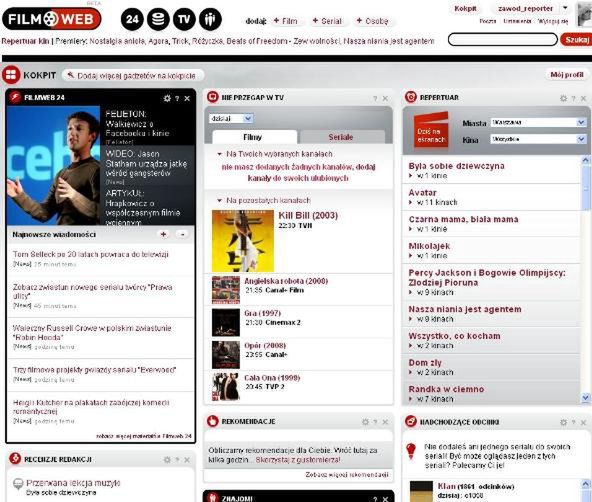Collapse Na Twoich wybranych kanałach section
This screenshot has height=502, width=592.
(219, 154)
